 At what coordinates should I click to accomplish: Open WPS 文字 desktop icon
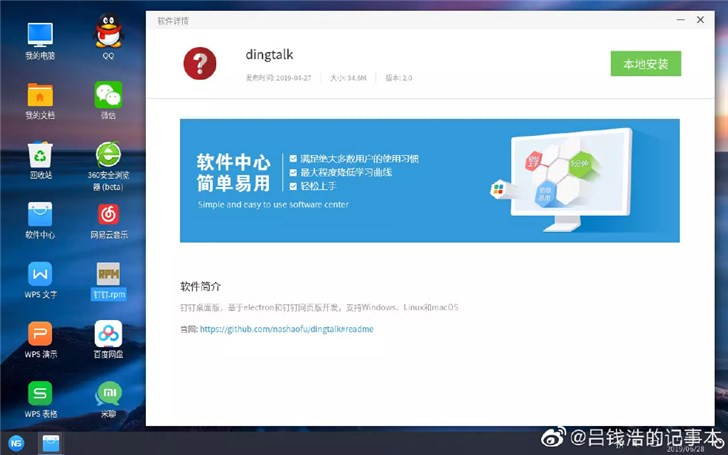pyautogui.click(x=40, y=274)
